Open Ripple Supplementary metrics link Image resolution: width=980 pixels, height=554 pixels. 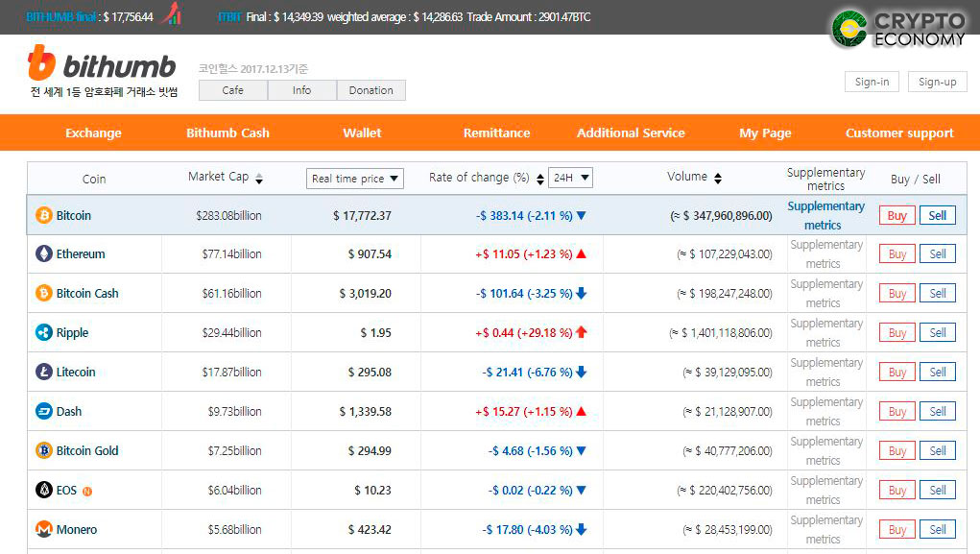[825, 332]
